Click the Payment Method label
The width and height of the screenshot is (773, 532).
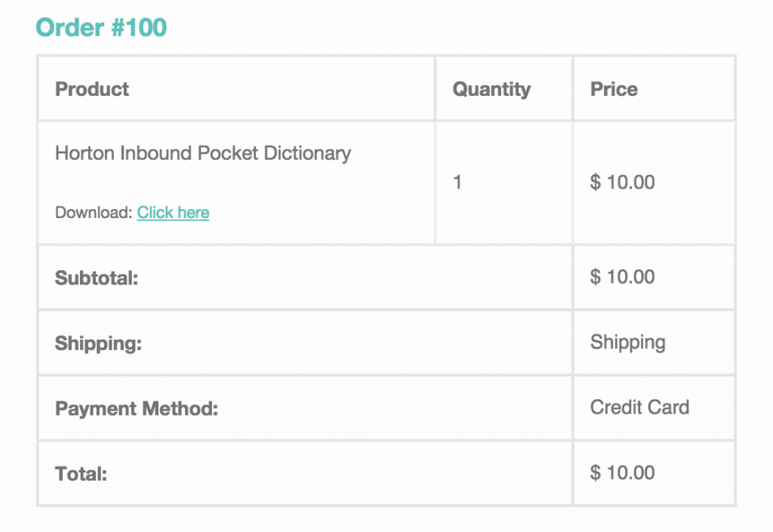tap(136, 409)
